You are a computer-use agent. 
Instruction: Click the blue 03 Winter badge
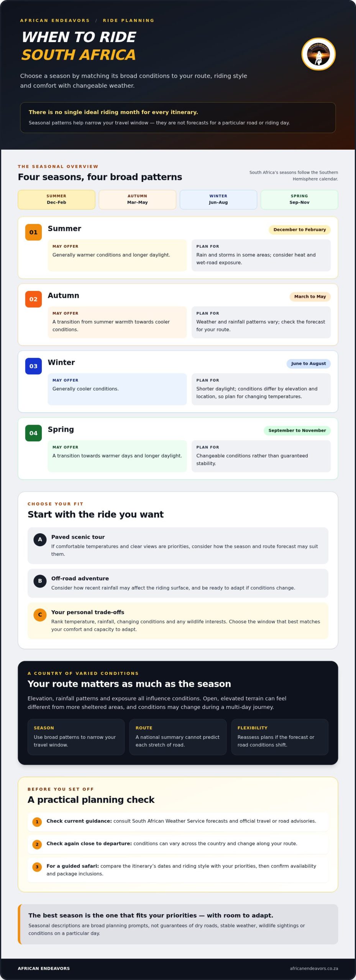click(33, 366)
